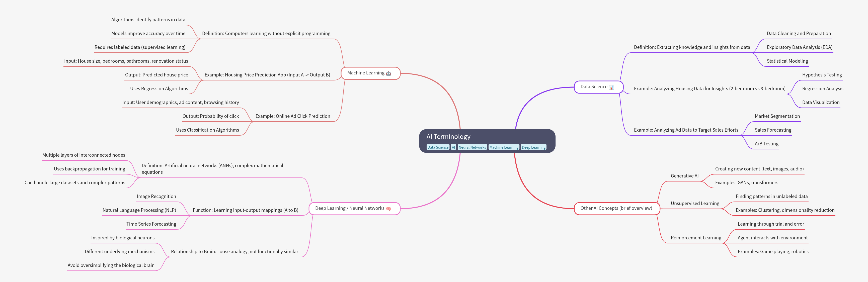Click 'Statistical Modeling' leaf
This screenshot has height=282, width=868.
787,61
